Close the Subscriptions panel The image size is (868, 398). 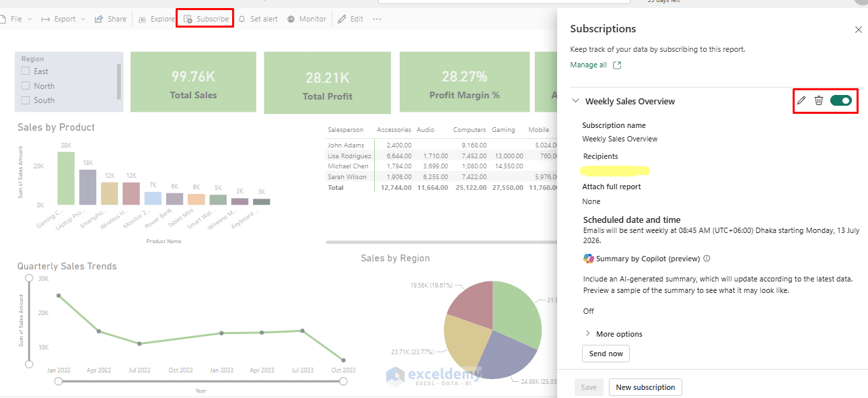[858, 30]
